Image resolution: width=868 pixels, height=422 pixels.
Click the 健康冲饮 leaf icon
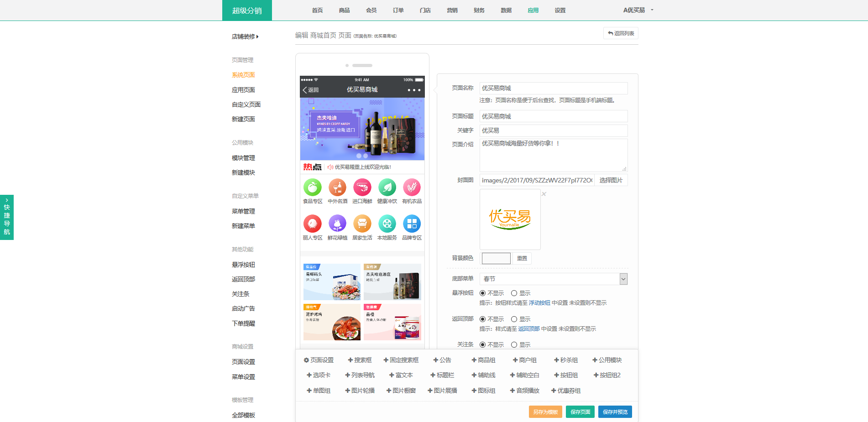pos(387,188)
